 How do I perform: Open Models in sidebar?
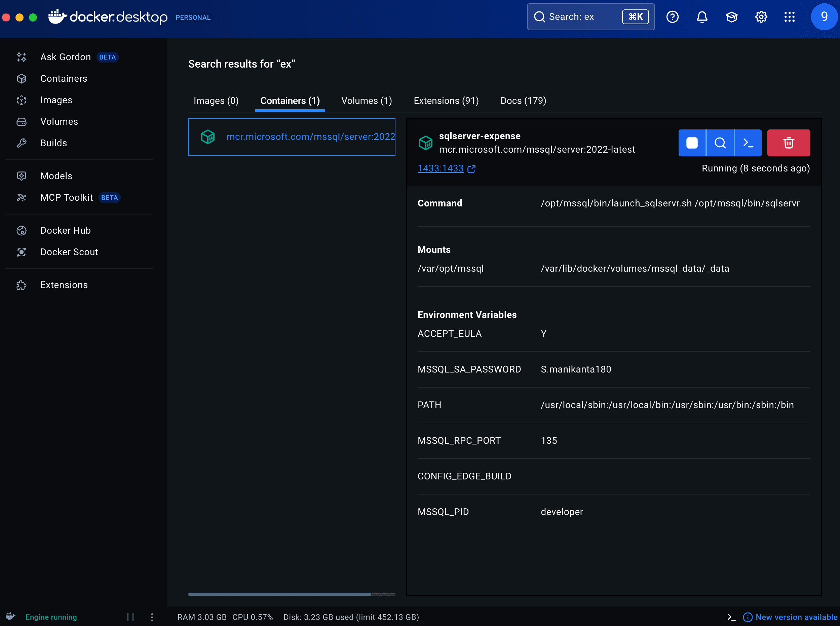coord(80,176)
